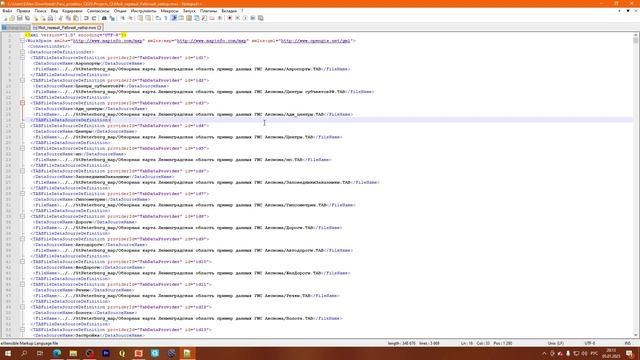The height and width of the screenshot is (360, 640).
Task: Open the Файл menu
Action: (x=7, y=11)
